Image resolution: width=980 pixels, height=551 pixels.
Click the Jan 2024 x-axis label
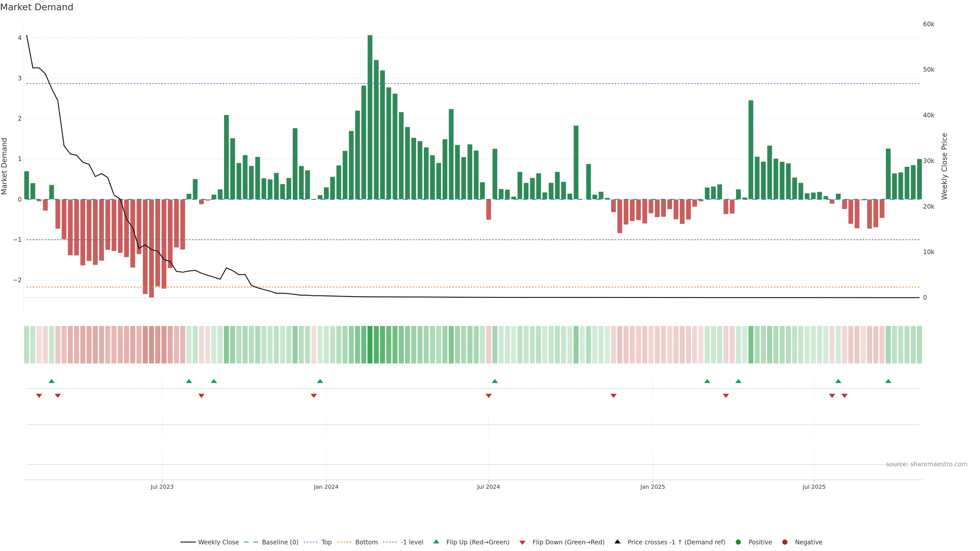point(326,487)
